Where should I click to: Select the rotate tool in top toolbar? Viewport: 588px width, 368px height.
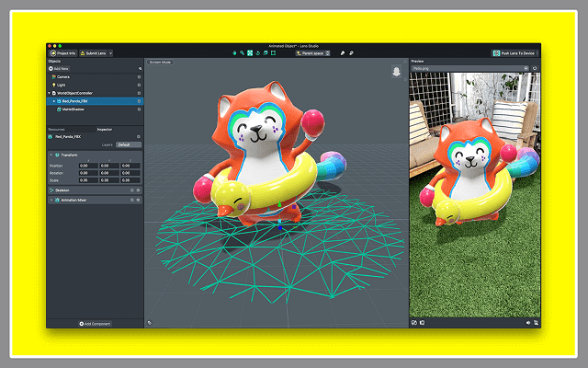pos(259,53)
